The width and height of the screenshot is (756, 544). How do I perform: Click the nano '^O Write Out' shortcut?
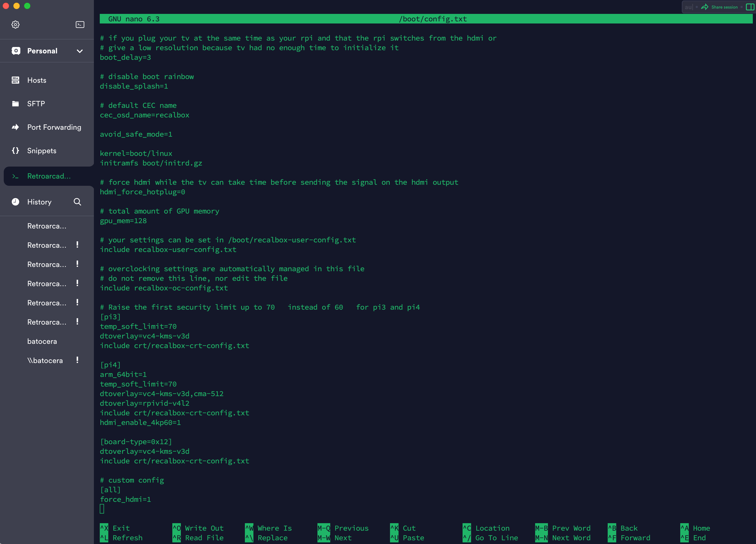point(198,528)
